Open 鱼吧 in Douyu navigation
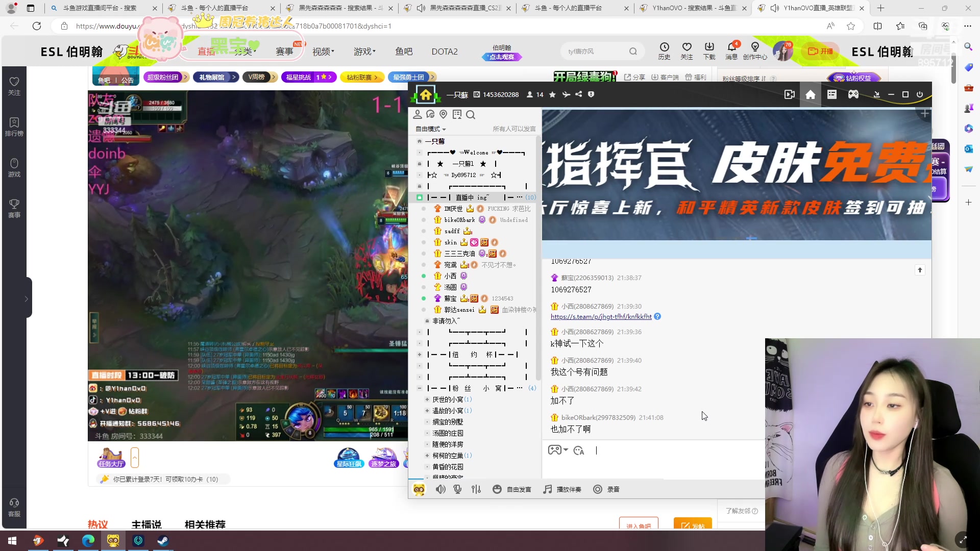 click(404, 52)
